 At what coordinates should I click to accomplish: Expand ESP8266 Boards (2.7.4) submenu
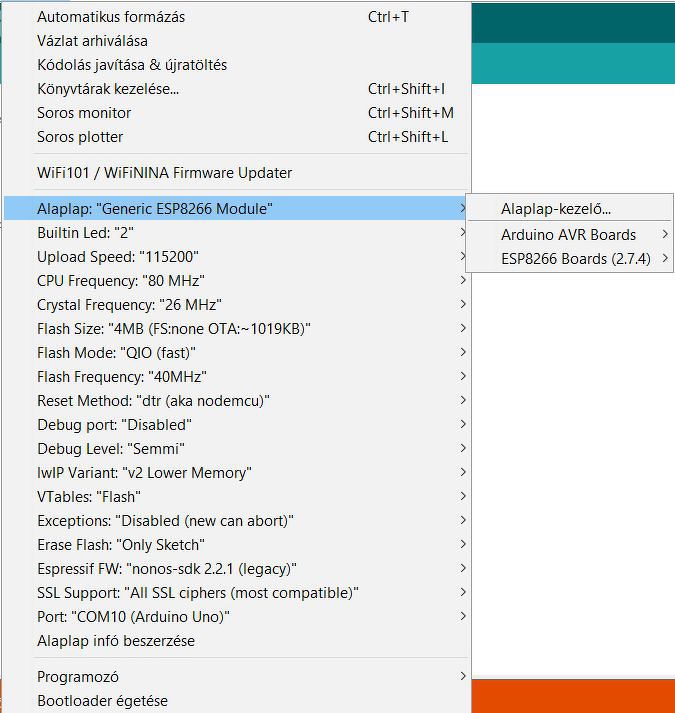point(575,259)
